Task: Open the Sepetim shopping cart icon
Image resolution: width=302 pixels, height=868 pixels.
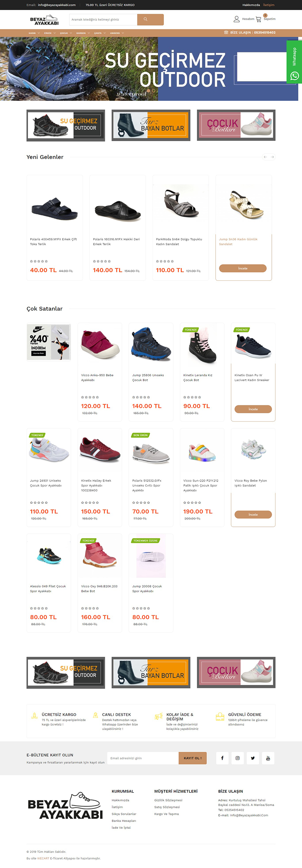Action: (259, 19)
